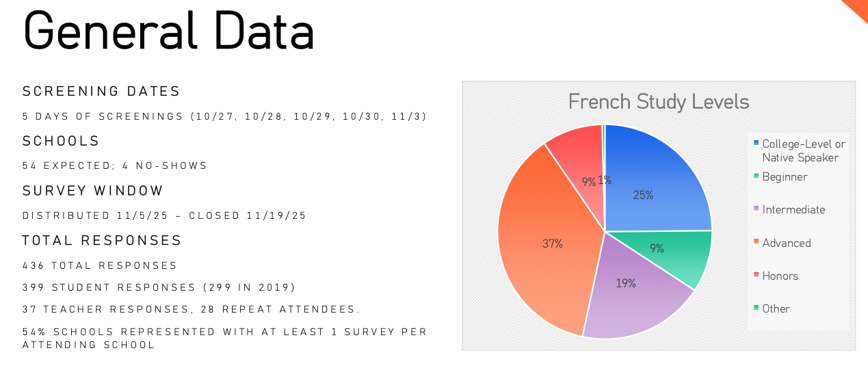This screenshot has height=368, width=868.
Task: Click the Beginner legend color swatch
Action: point(756,176)
